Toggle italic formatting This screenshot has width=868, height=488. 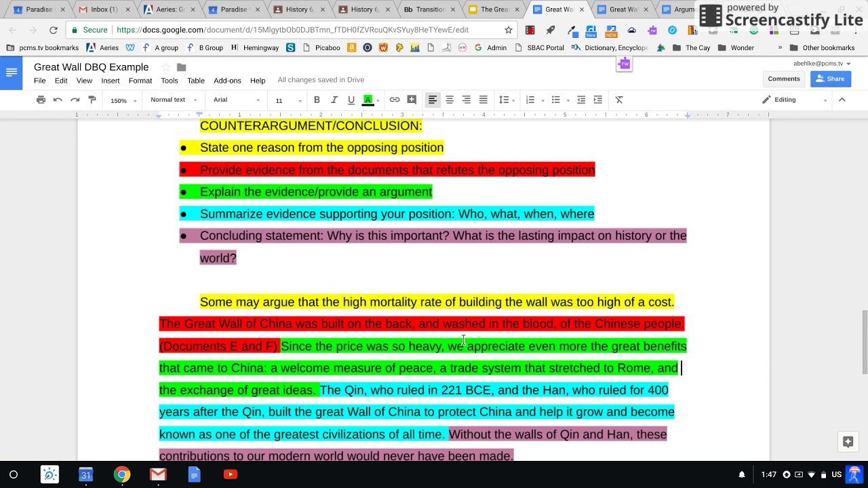tap(334, 100)
